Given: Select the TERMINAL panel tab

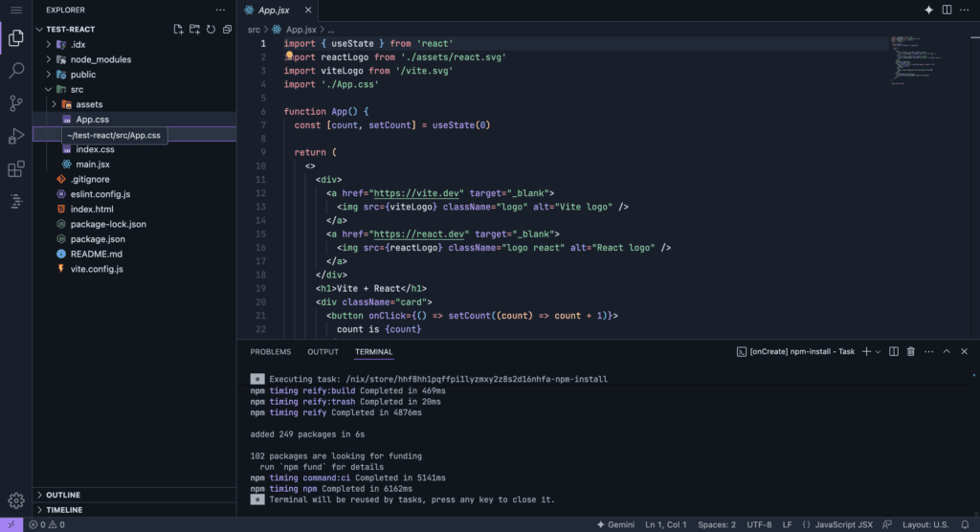Looking at the screenshot, I should point(374,352).
